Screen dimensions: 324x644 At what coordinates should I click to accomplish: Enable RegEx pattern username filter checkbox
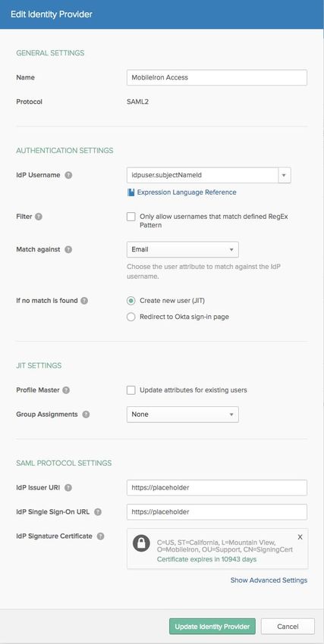131,217
